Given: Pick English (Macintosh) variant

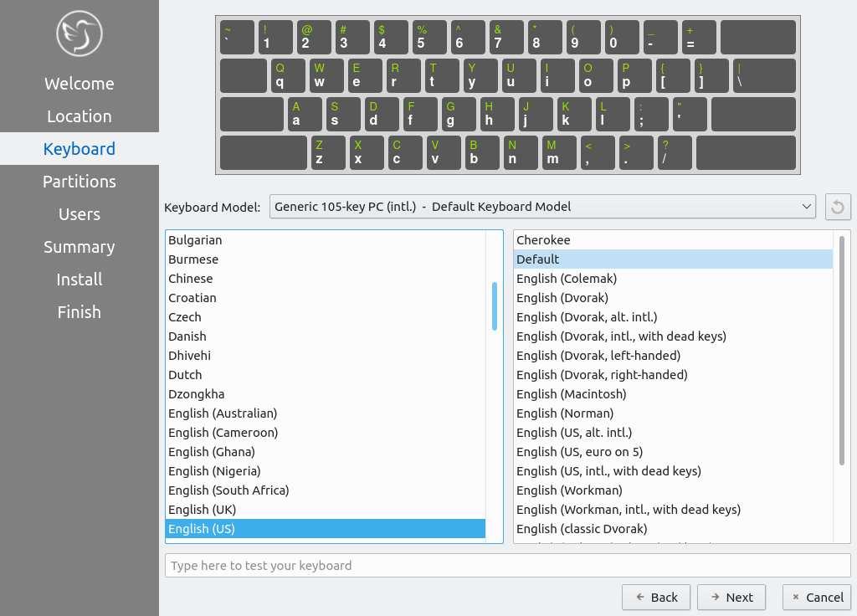Looking at the screenshot, I should pos(571,394).
